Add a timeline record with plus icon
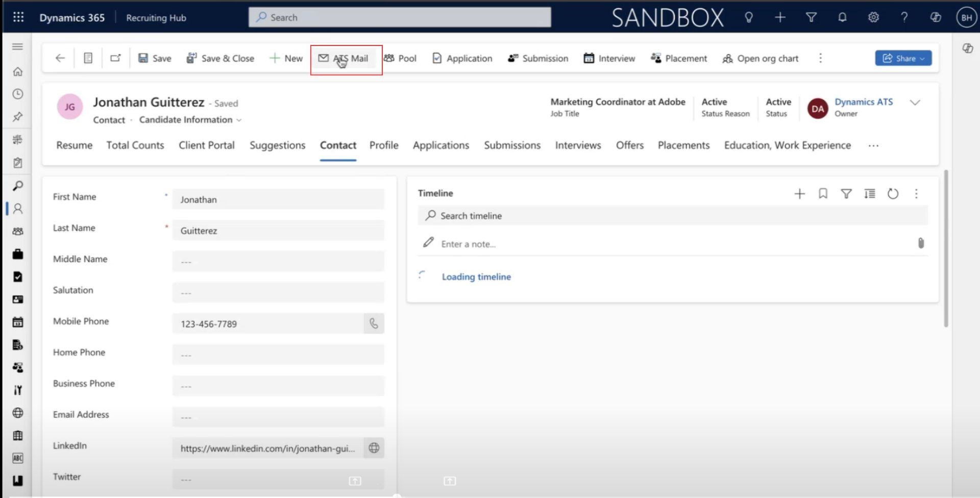Image resolution: width=980 pixels, height=498 pixels. (799, 194)
